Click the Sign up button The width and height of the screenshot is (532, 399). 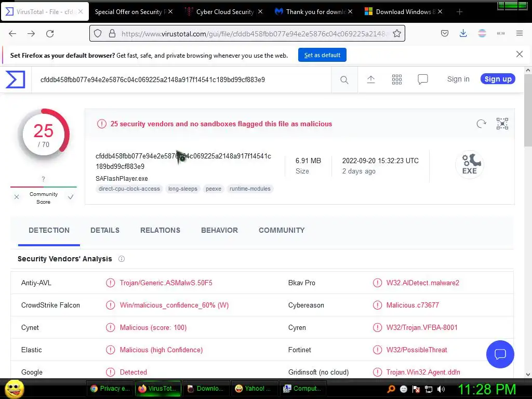point(498,79)
